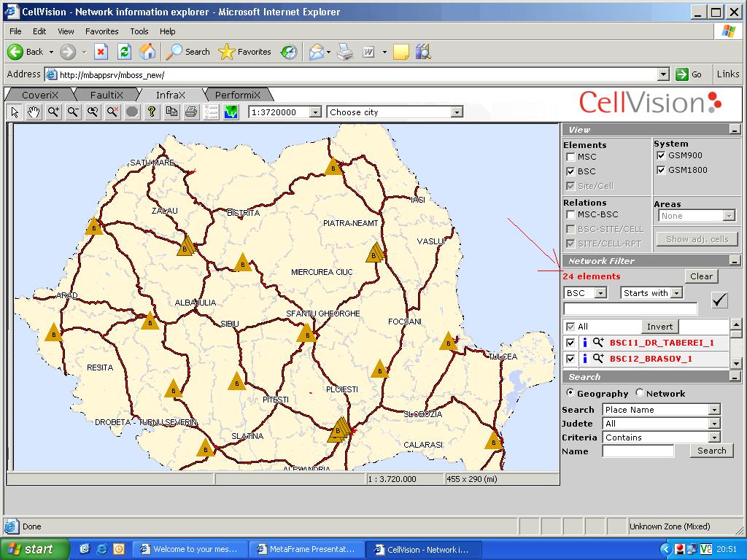This screenshot has width=747, height=560.
Task: Click the network filter text field
Action: pos(630,308)
